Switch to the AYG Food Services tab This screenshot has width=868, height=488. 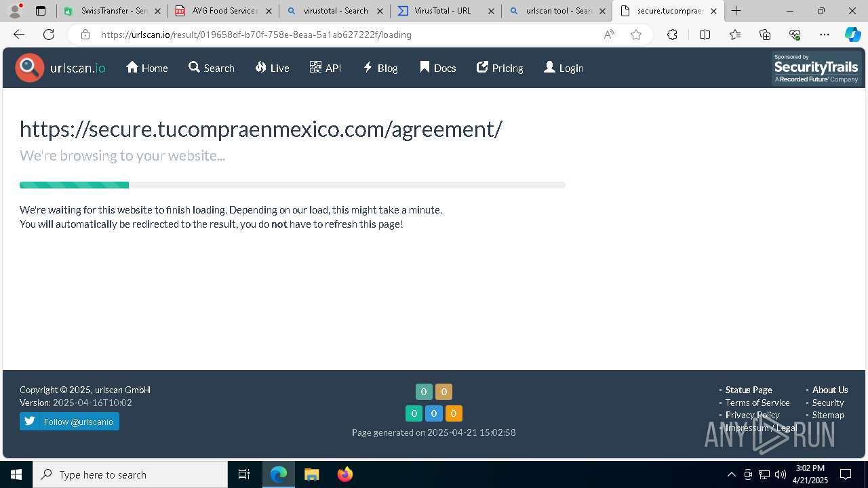[224, 11]
